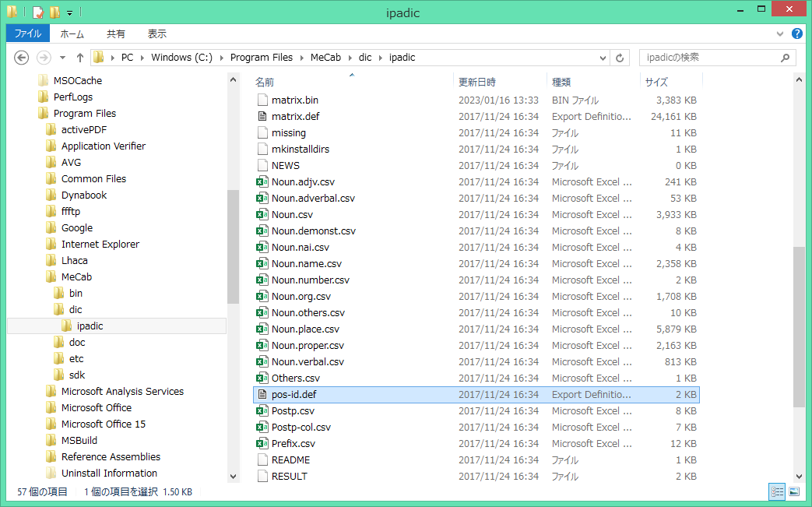Screen dimensions: 812x507
Task: Switch to details view icon
Action: pos(777,491)
